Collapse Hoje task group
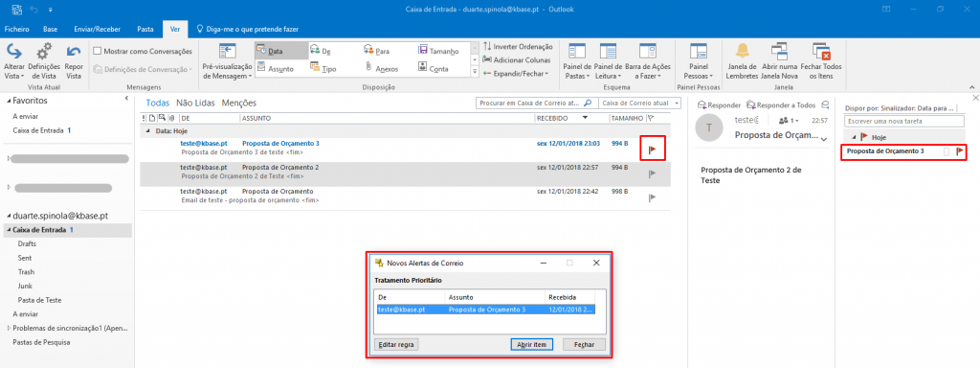980x368 pixels. 854,137
